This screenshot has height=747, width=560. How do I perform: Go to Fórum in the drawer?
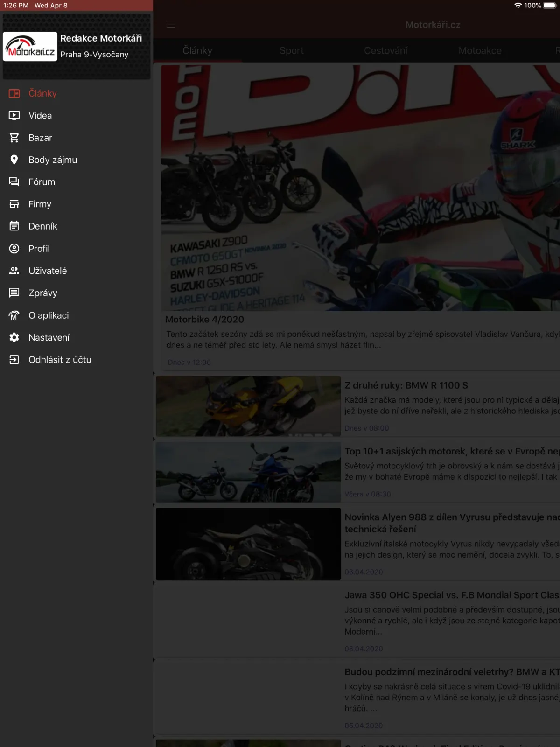77,182
